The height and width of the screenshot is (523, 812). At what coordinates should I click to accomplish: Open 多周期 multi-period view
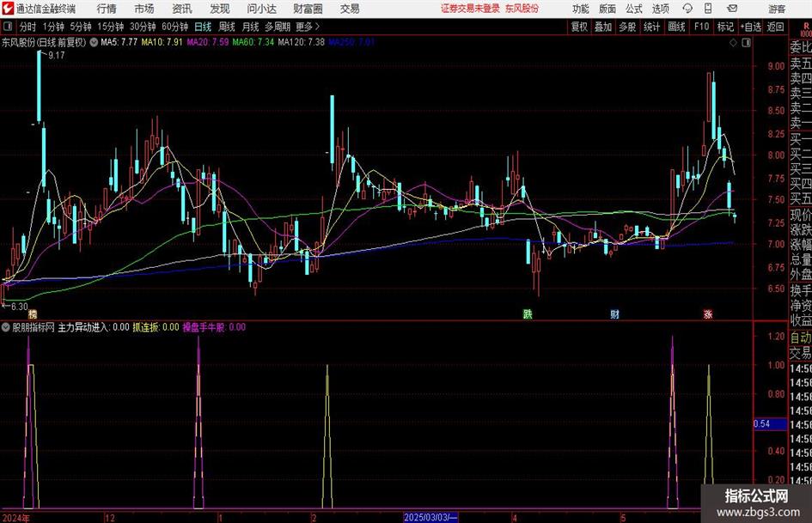click(278, 27)
